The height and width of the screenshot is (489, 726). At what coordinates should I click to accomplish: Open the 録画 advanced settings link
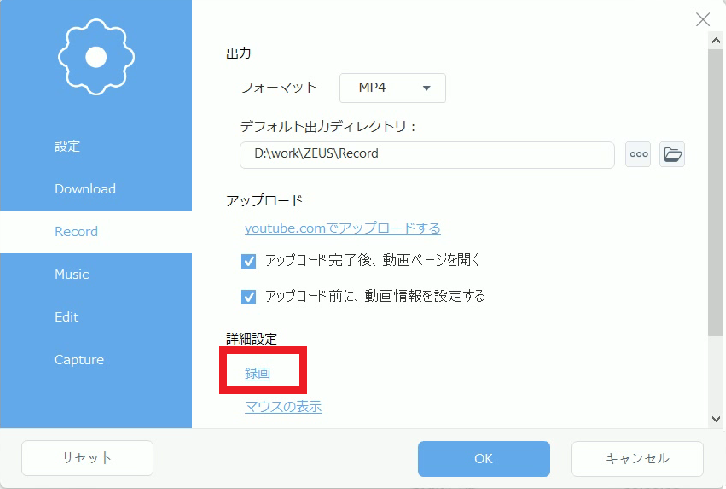coord(258,373)
